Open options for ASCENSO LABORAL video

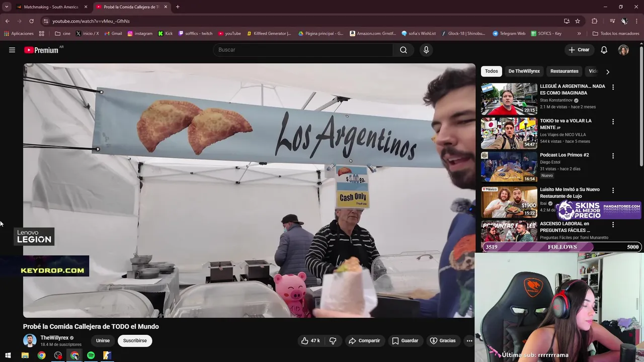[x=613, y=225]
